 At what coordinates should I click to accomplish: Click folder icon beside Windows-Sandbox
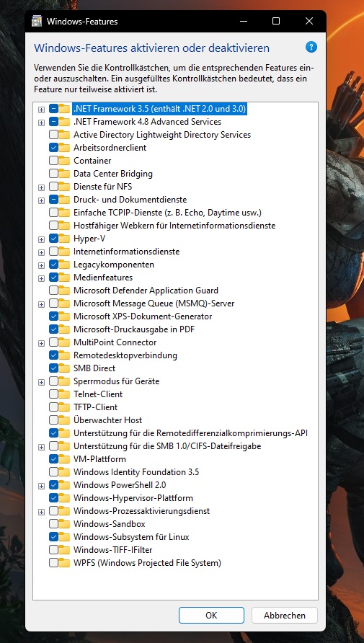coord(64,523)
